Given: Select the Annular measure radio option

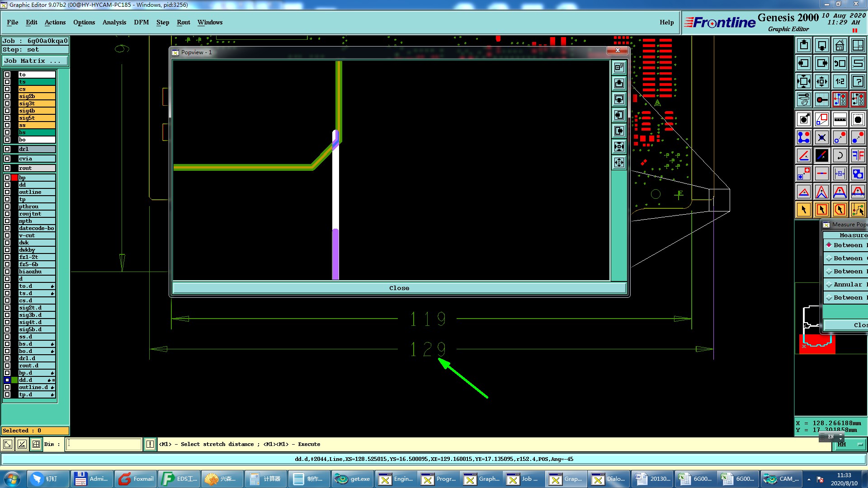Looking at the screenshot, I should click(829, 285).
